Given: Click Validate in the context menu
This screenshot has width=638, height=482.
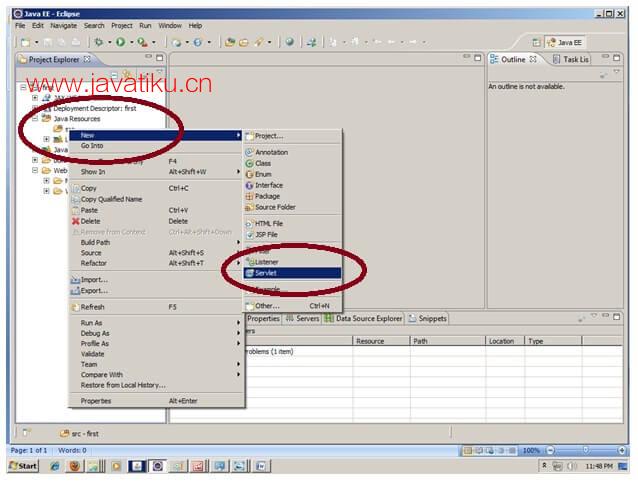Looking at the screenshot, I should (156, 354).
